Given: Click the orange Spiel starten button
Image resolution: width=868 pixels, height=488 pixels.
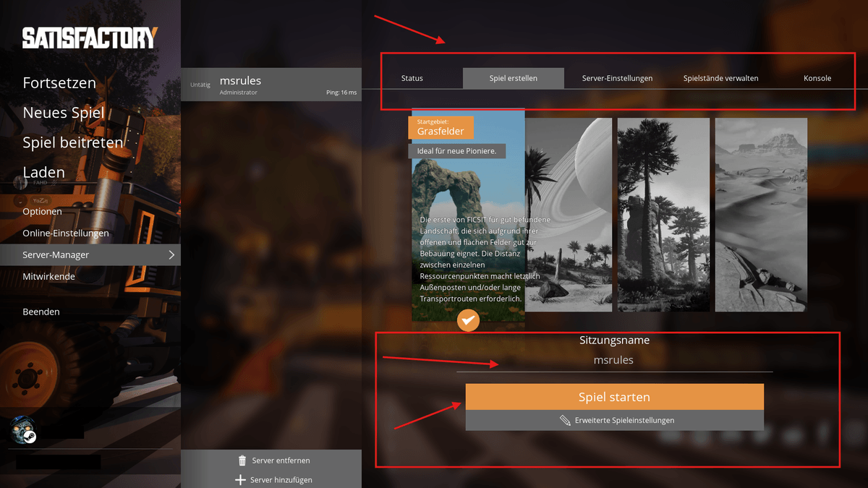Looking at the screenshot, I should (x=615, y=397).
